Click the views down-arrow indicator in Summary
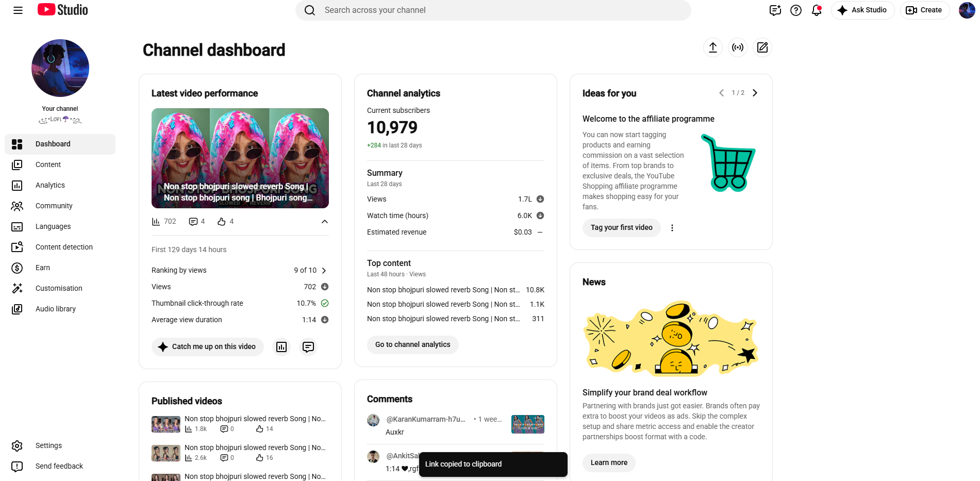Image resolution: width=980 pixels, height=481 pixels. (x=540, y=199)
